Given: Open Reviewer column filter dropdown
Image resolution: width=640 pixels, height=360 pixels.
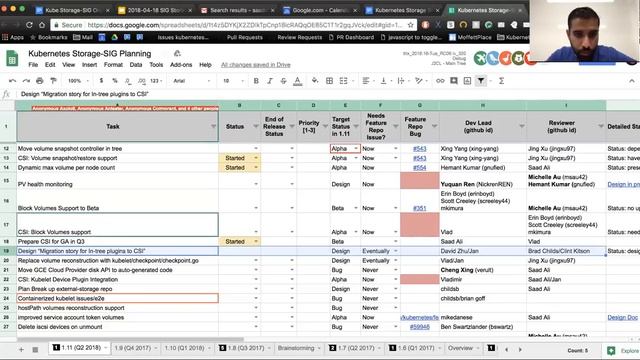Looking at the screenshot, I should tap(601, 127).
